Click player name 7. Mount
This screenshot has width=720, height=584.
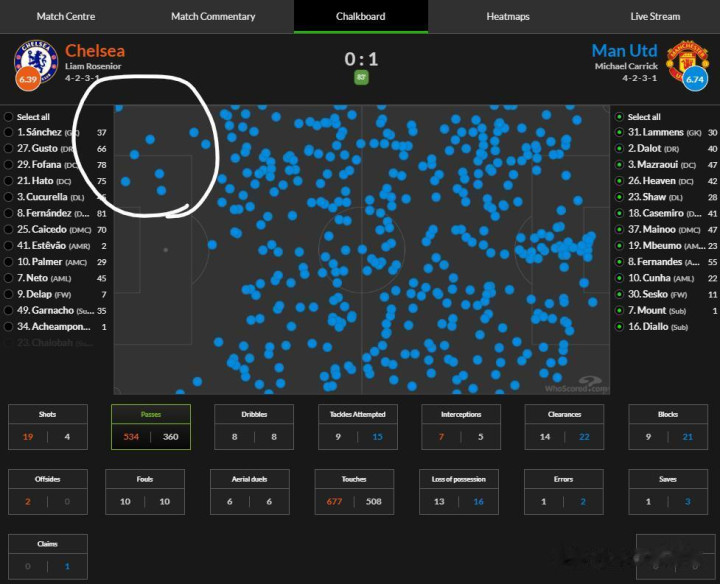pos(647,310)
